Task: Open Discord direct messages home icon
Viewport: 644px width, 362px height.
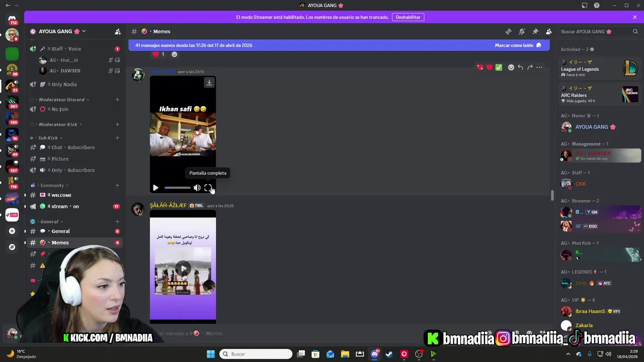Action: pyautogui.click(x=12, y=19)
